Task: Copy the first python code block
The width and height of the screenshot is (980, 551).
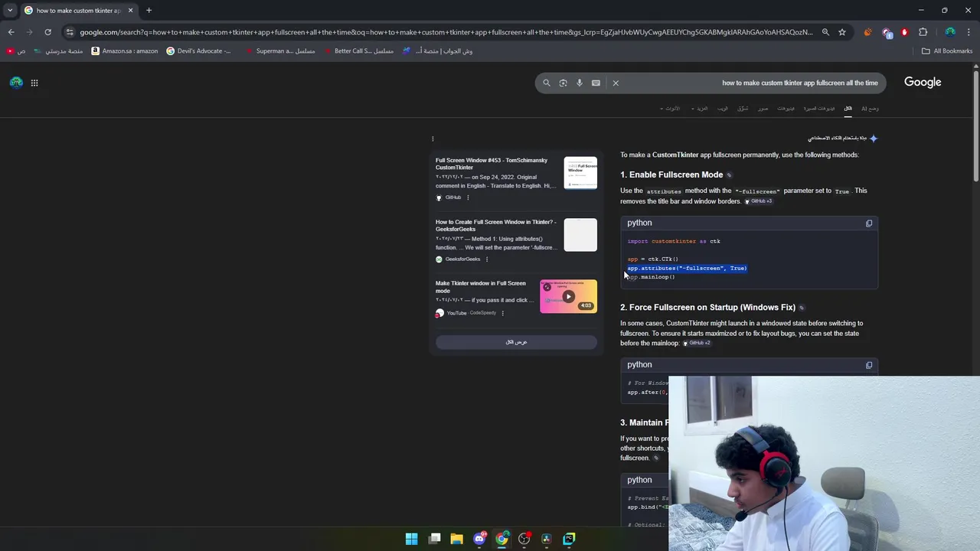Action: point(869,223)
